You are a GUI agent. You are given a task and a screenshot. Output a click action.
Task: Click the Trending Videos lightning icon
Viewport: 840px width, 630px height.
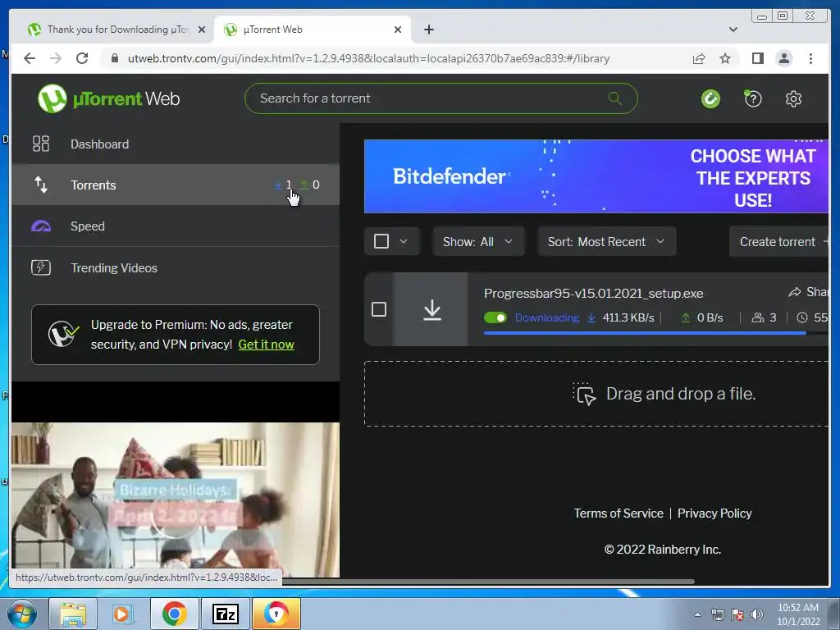click(x=41, y=267)
